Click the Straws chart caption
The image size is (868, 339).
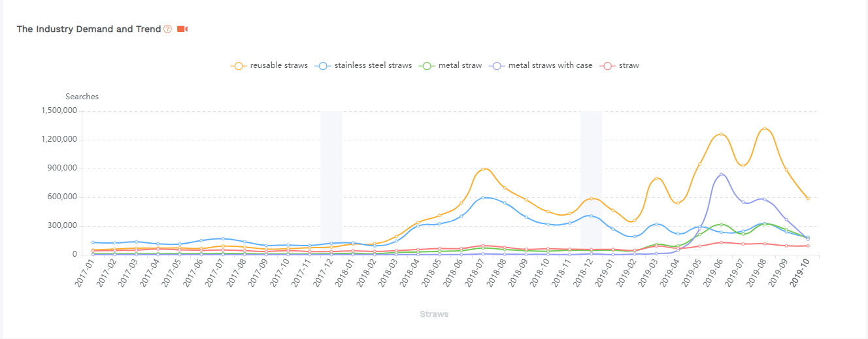point(434,314)
